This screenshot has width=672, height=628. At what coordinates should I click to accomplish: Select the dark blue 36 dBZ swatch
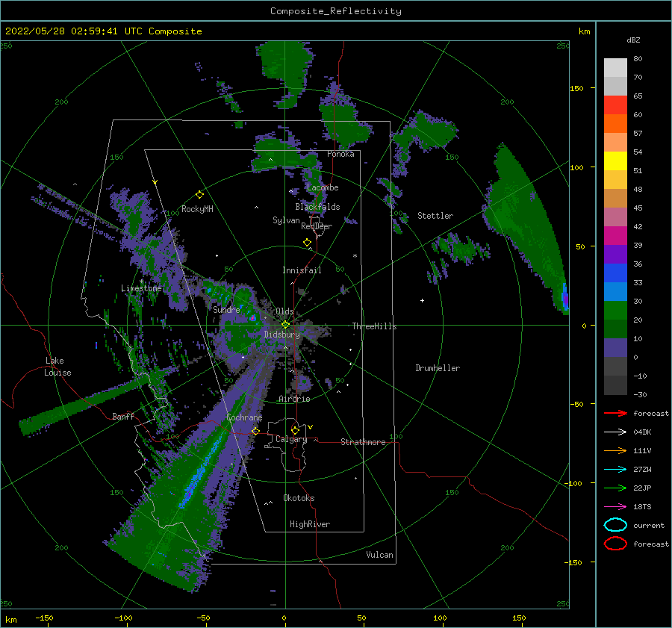615,273
